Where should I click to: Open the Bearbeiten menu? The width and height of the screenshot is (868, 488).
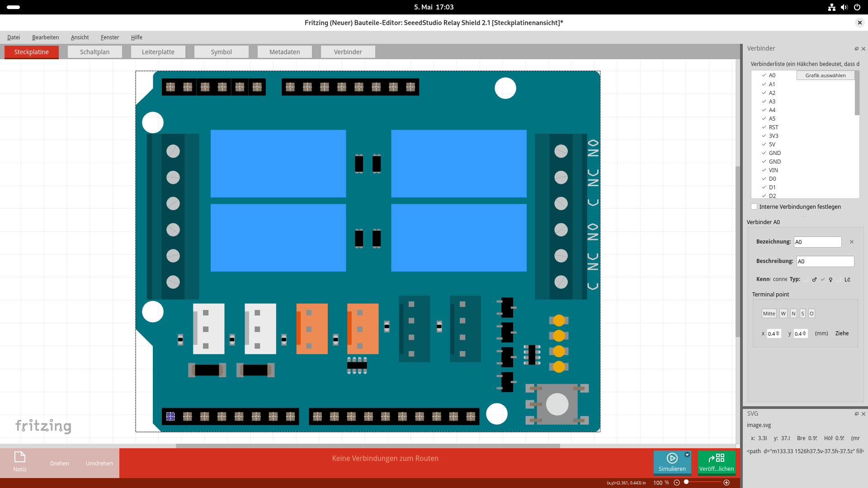45,38
